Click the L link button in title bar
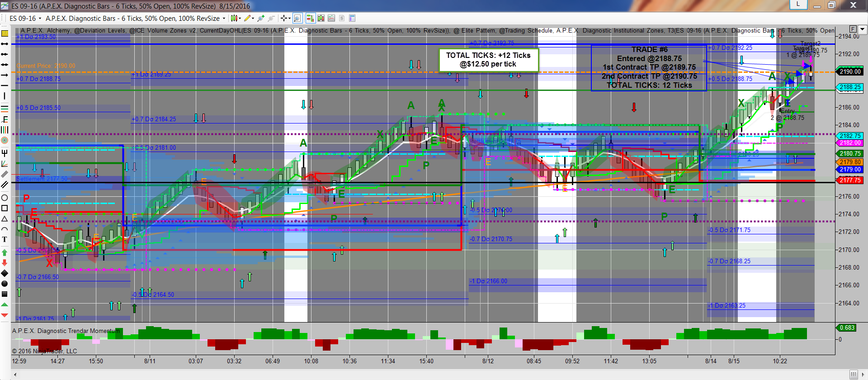 (798, 5)
